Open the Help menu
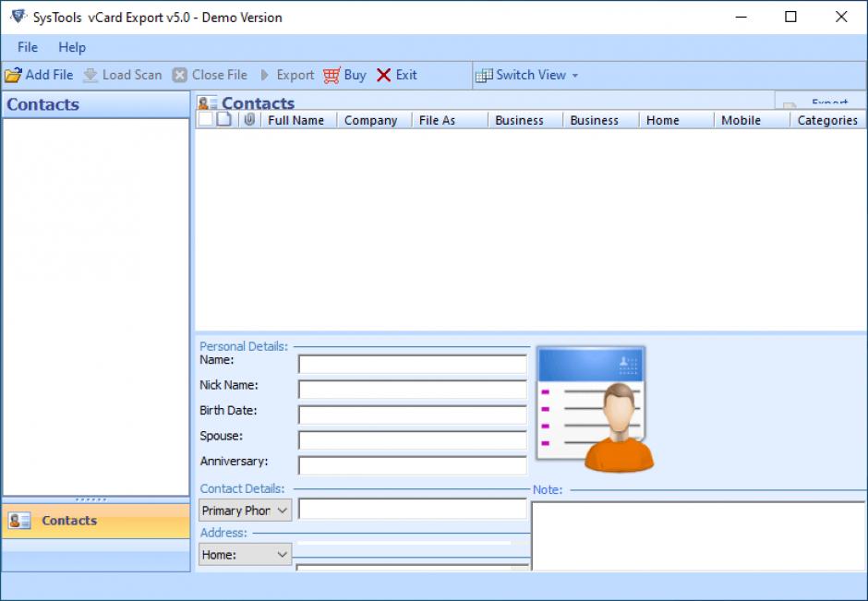Screen dimensions: 868x601 pyautogui.click(x=72, y=47)
